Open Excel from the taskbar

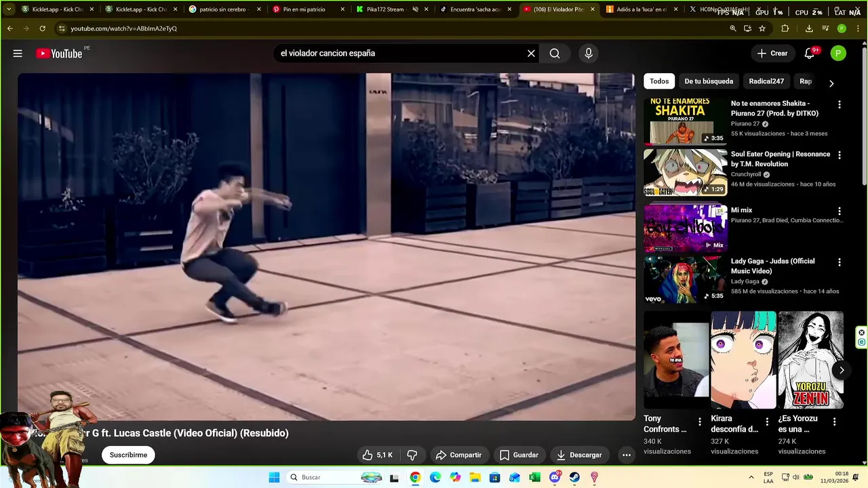pos(534,477)
